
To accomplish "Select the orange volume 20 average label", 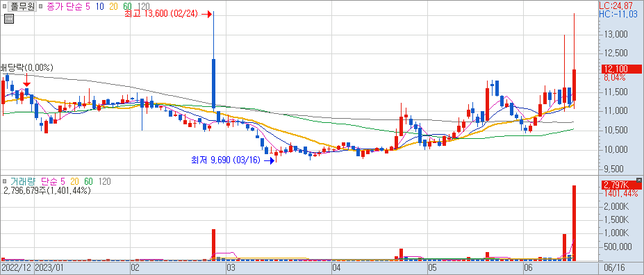I will [x=74, y=181].
